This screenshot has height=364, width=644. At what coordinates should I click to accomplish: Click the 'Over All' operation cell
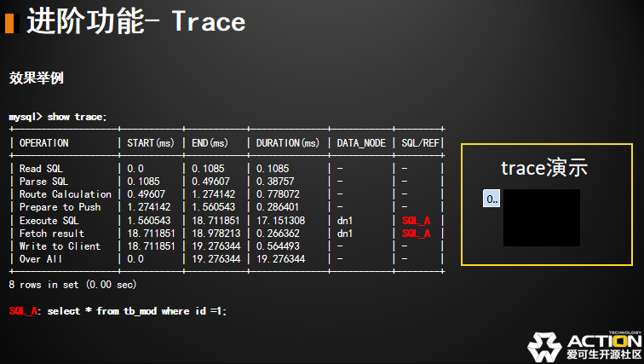point(41,259)
